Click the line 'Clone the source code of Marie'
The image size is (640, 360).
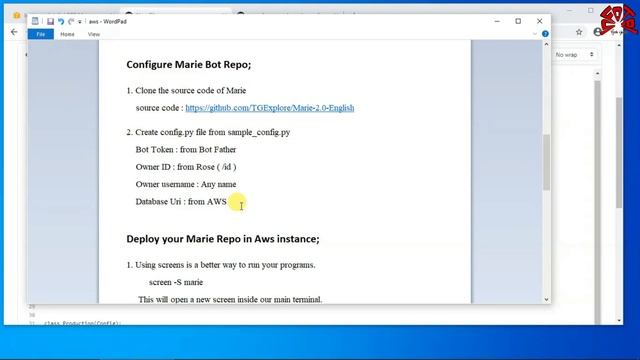click(191, 91)
